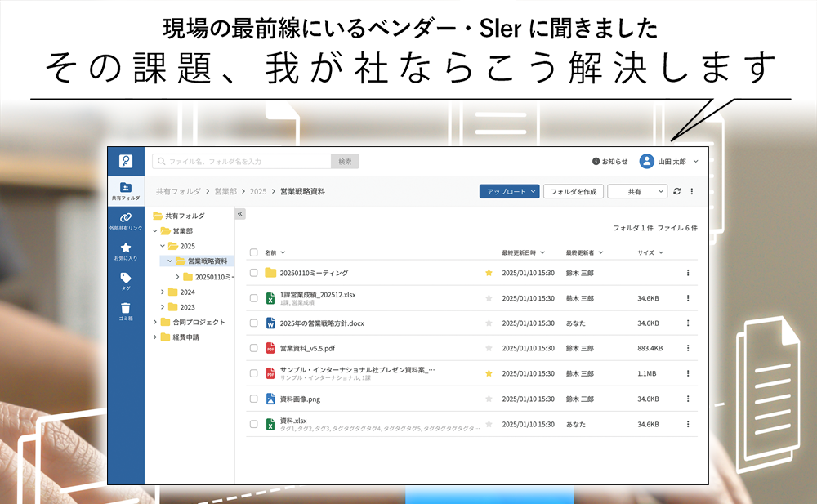Open the アップロード dropdown

click(x=510, y=191)
